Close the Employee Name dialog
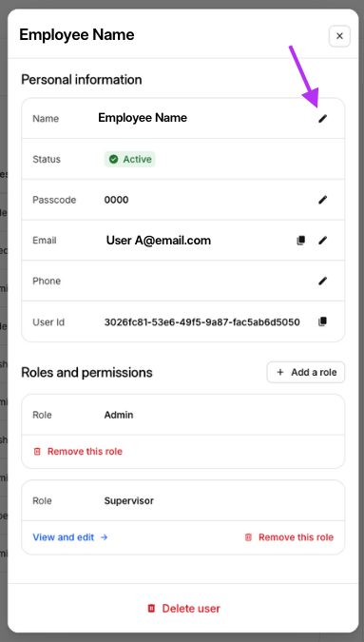364x642 pixels. (x=339, y=36)
